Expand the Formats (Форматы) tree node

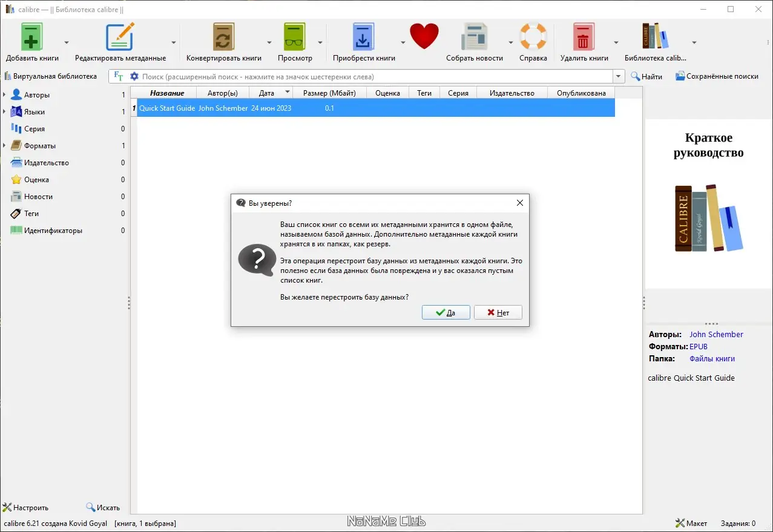[x=4, y=146]
